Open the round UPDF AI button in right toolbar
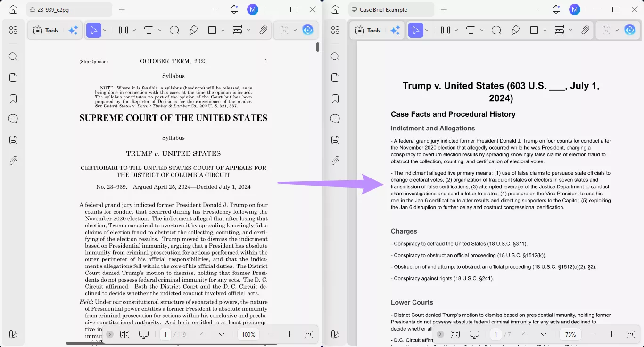 pos(630,30)
